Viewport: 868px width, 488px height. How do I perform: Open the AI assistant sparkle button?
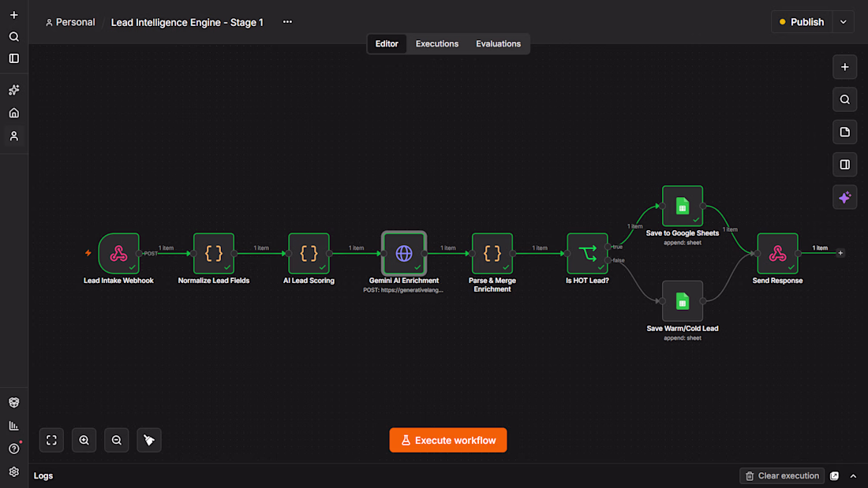coord(845,198)
